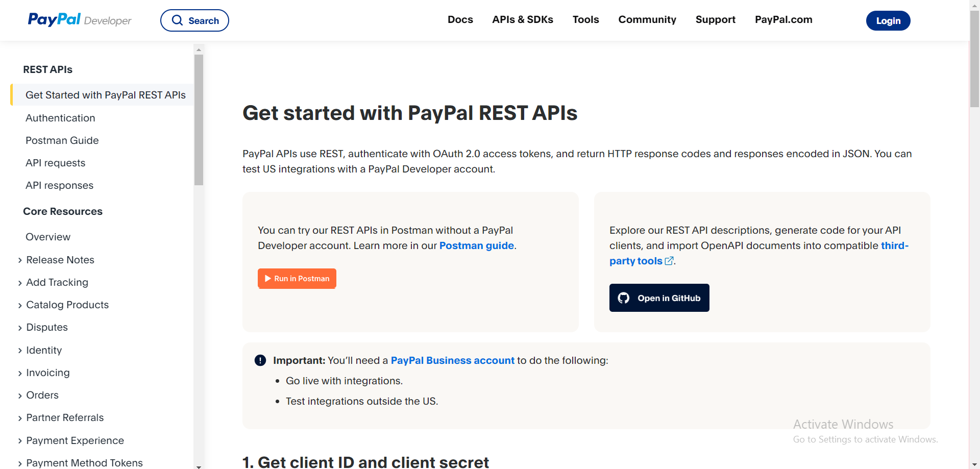This screenshot has height=469, width=980.
Task: Click the Login button
Action: coord(888,20)
